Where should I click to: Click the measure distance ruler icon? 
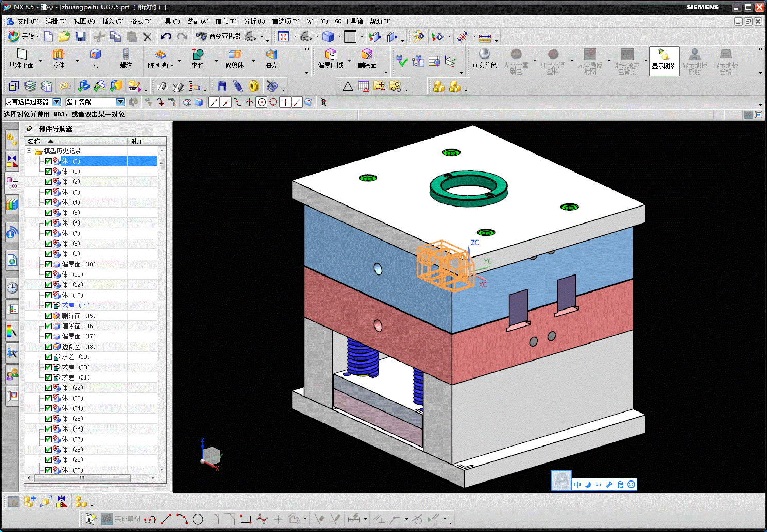pos(485,38)
